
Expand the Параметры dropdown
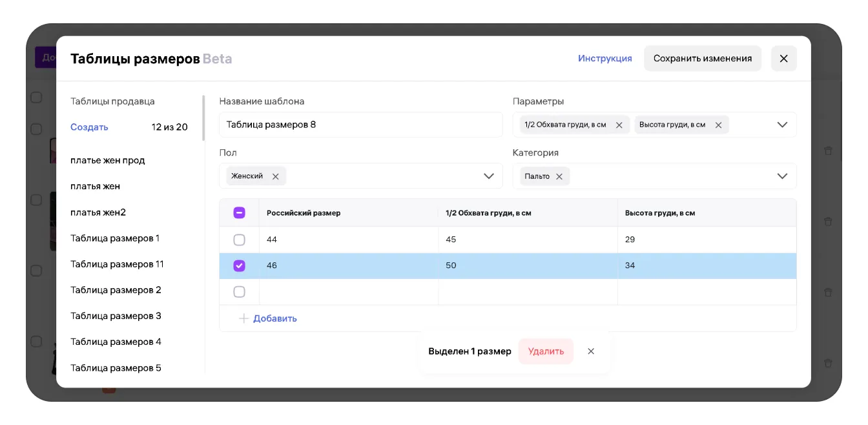tap(782, 125)
